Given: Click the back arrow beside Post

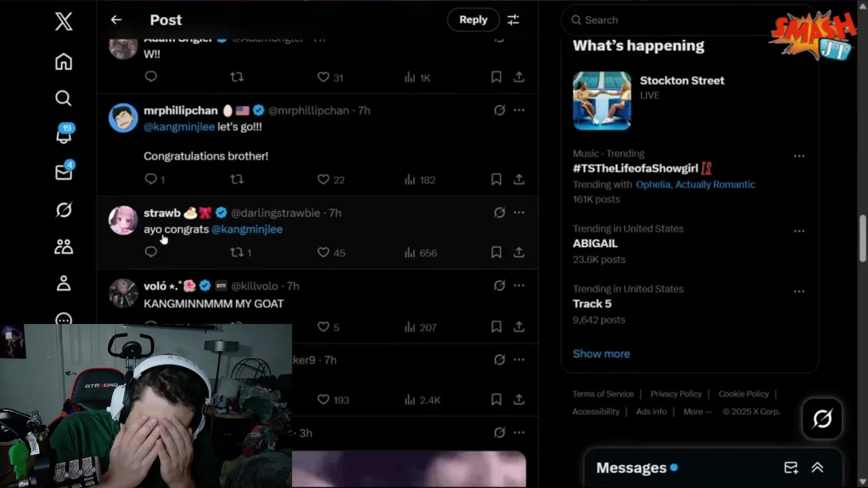Looking at the screenshot, I should (116, 20).
